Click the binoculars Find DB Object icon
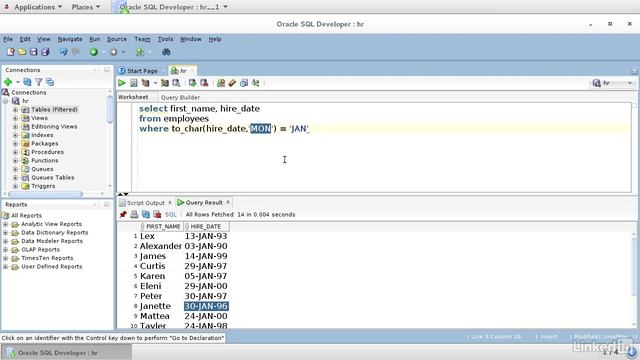The height and width of the screenshot is (360, 640). point(166,52)
